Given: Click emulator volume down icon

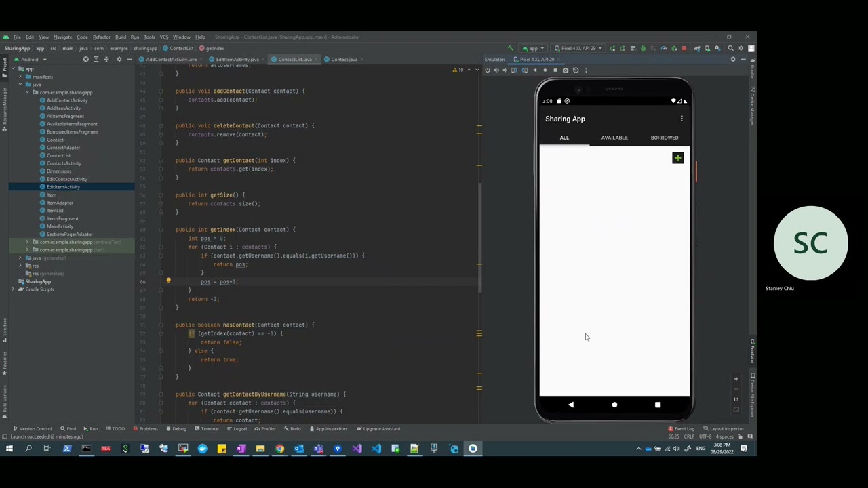Looking at the screenshot, I should (x=505, y=70).
